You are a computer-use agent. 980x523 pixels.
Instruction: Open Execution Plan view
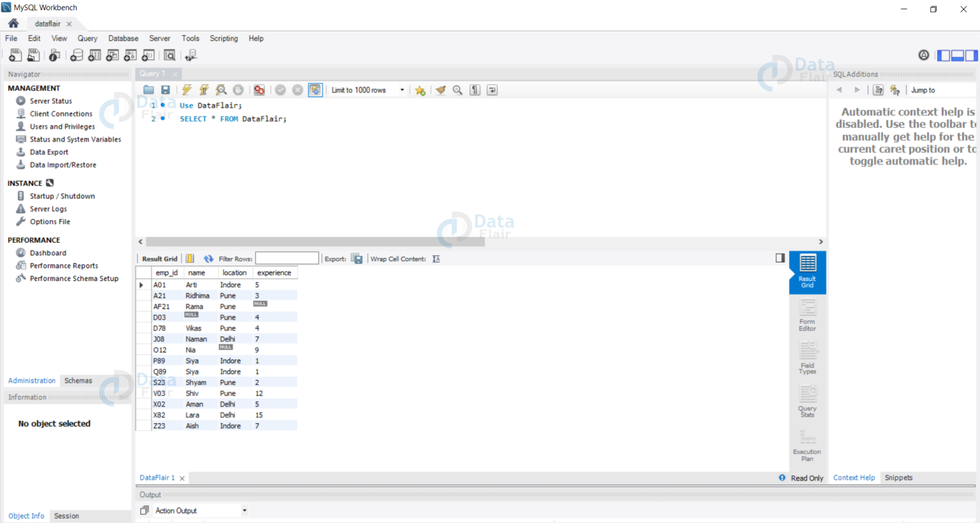click(x=807, y=445)
